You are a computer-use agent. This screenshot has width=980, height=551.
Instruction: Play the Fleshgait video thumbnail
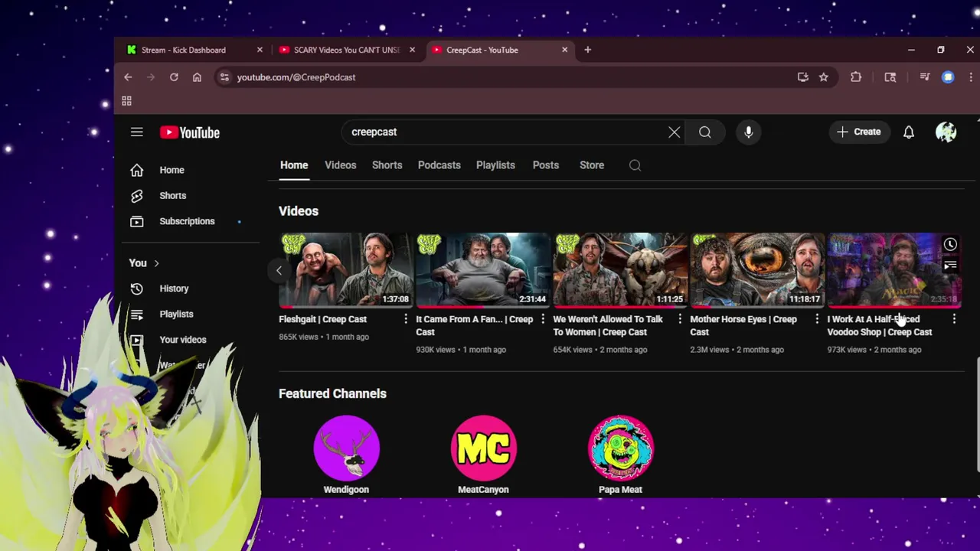click(345, 269)
